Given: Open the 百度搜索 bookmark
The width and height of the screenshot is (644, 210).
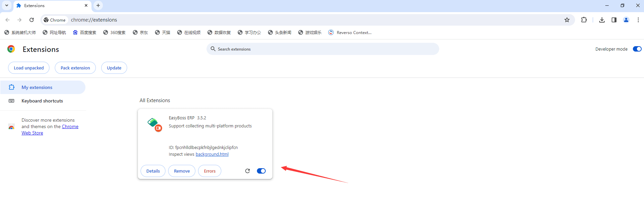Looking at the screenshot, I should (x=84, y=33).
